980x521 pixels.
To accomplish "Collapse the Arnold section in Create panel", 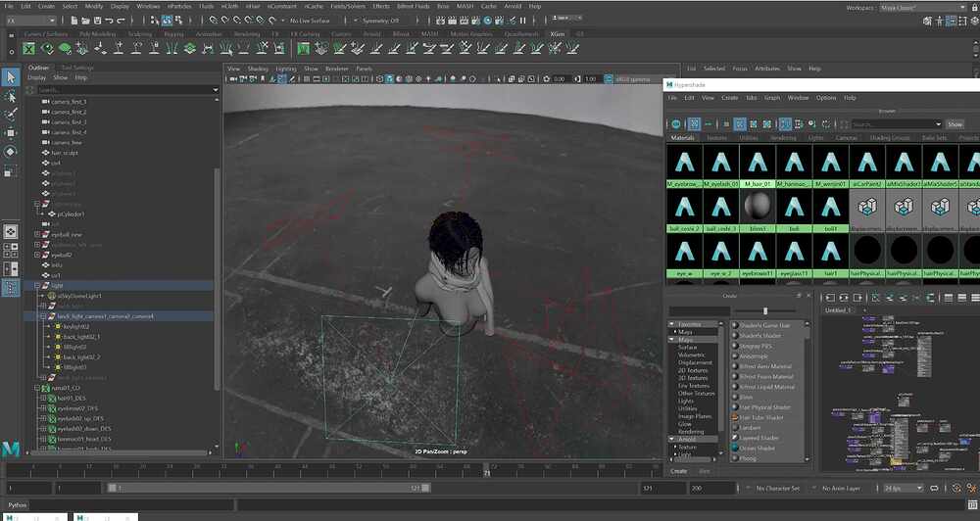I will coord(672,439).
